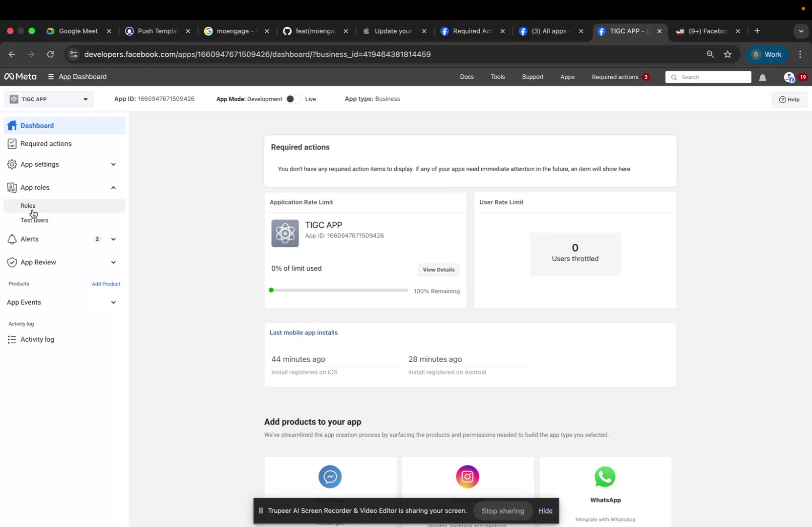Select the WhatsApp product icon
This screenshot has height=527, width=812.
pos(604,477)
